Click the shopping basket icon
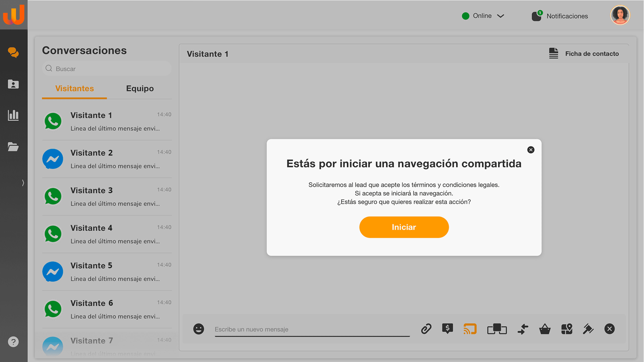This screenshot has width=644, height=362. click(x=545, y=329)
